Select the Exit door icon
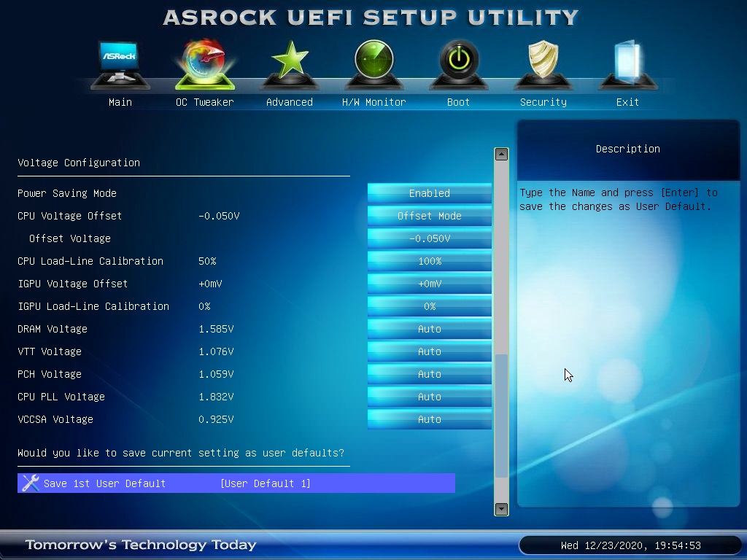 coord(627,65)
